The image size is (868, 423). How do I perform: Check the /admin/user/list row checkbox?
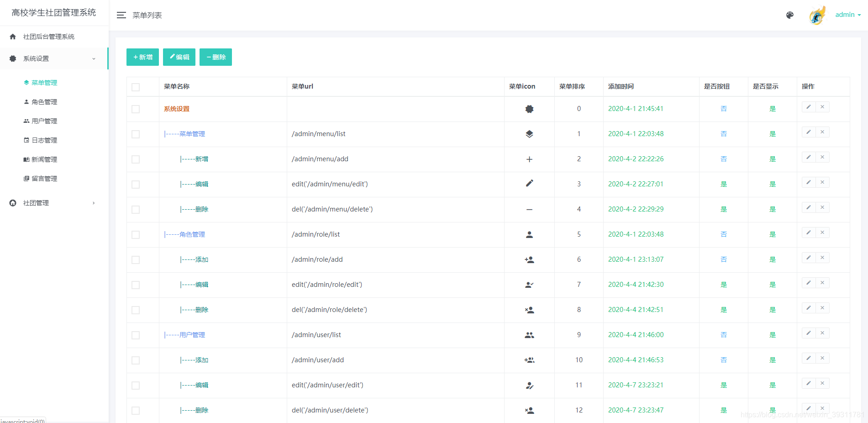(136, 335)
